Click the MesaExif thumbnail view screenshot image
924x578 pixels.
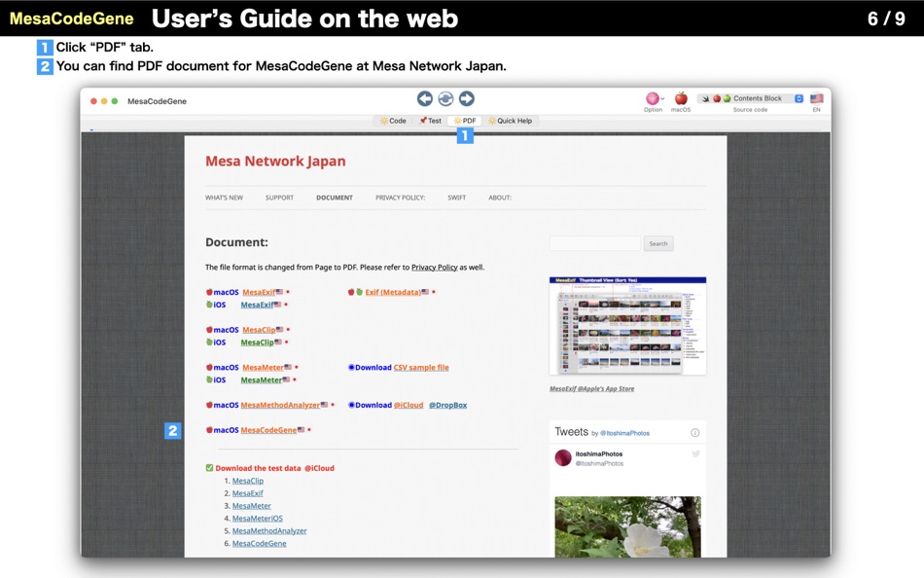pos(627,326)
